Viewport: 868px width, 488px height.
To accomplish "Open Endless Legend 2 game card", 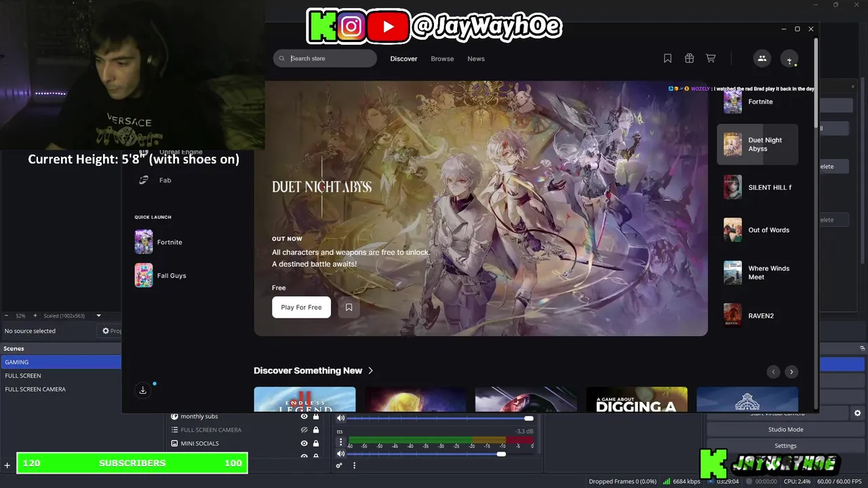I will click(304, 399).
